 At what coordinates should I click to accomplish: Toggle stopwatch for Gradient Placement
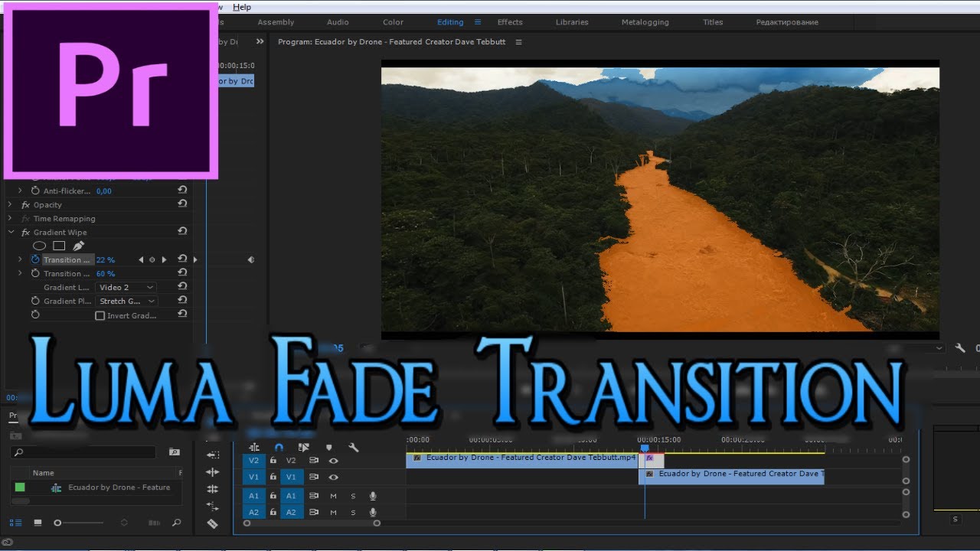pos(34,301)
